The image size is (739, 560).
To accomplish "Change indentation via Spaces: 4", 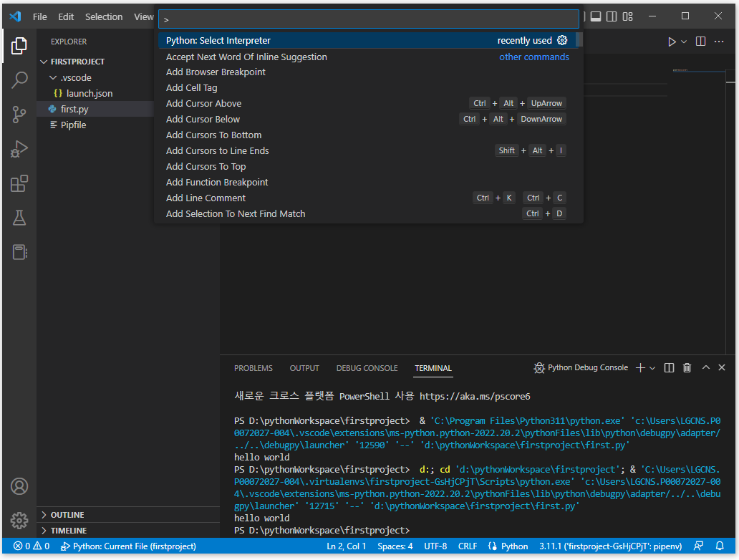I will 395,546.
